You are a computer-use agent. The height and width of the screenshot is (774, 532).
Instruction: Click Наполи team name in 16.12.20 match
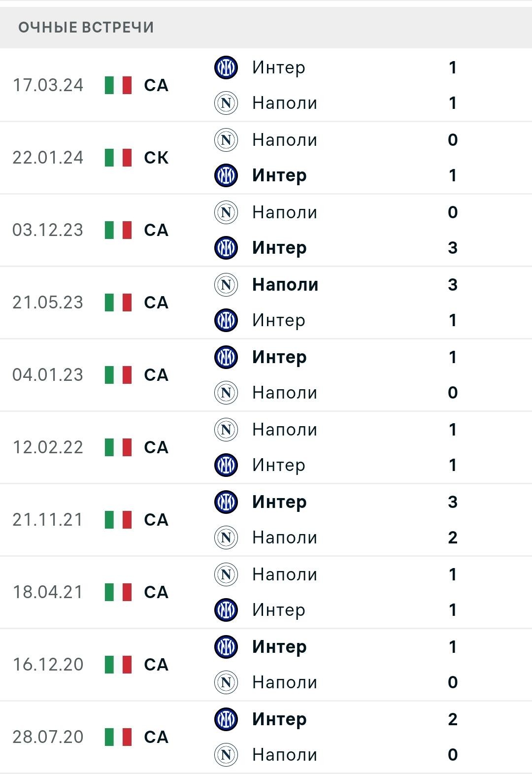[285, 682]
